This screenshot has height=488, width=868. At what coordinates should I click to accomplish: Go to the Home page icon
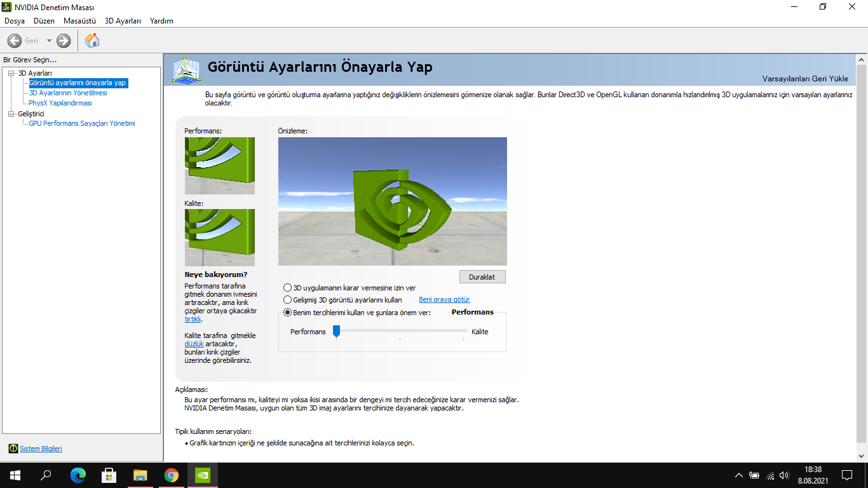click(92, 41)
